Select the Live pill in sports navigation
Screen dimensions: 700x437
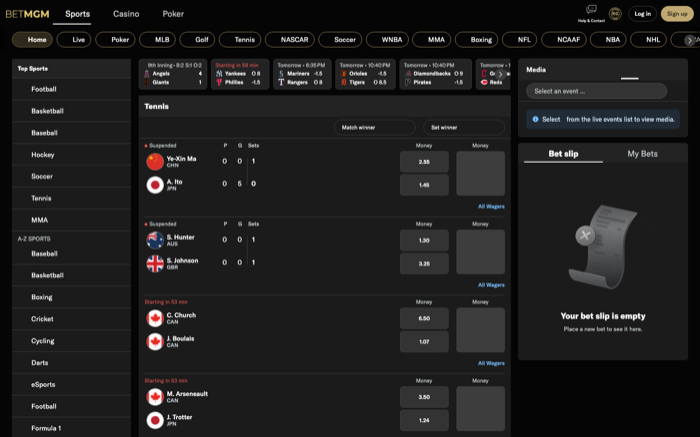click(74, 40)
